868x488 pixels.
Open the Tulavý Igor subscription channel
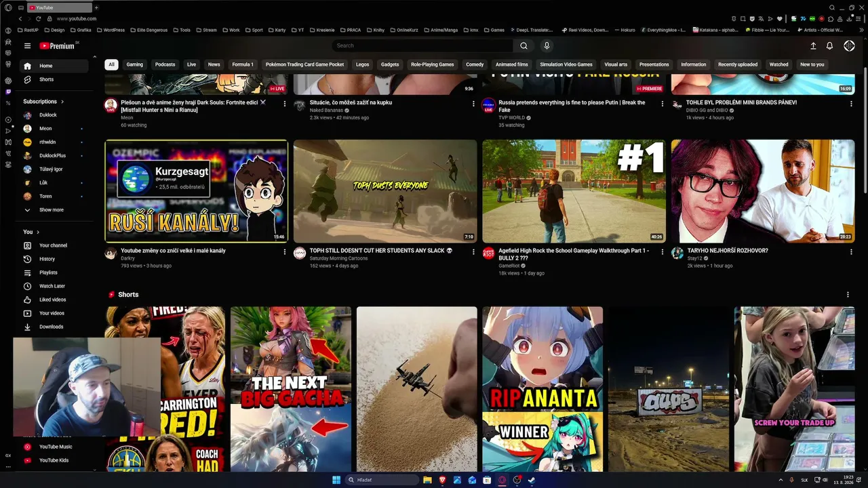pos(54,169)
